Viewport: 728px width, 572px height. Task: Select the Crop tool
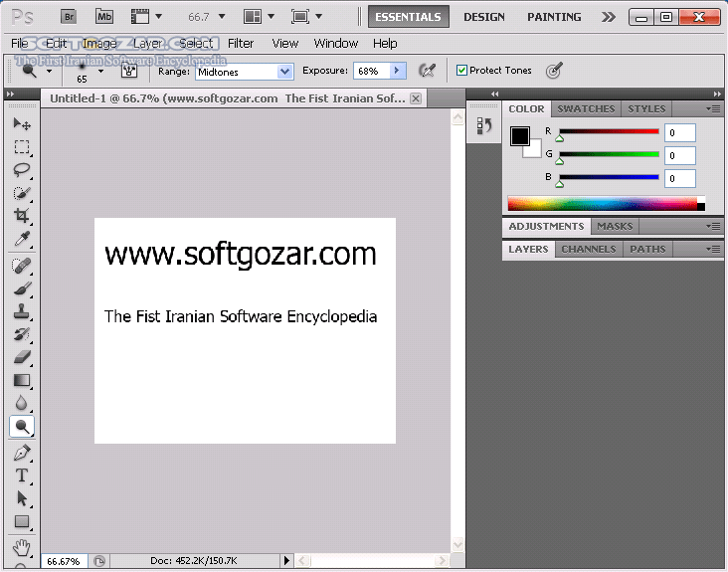click(22, 216)
